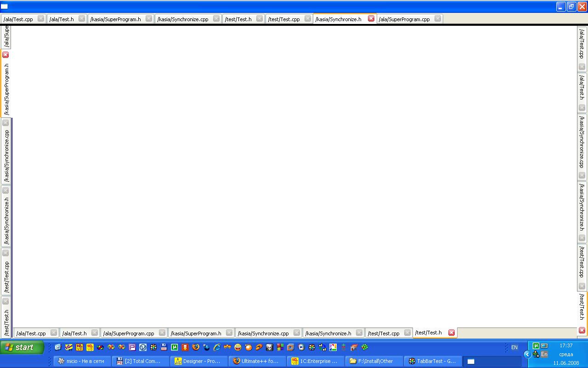Click the taskbar clock showing 17:37
The height and width of the screenshot is (368, 588).
click(x=566, y=345)
